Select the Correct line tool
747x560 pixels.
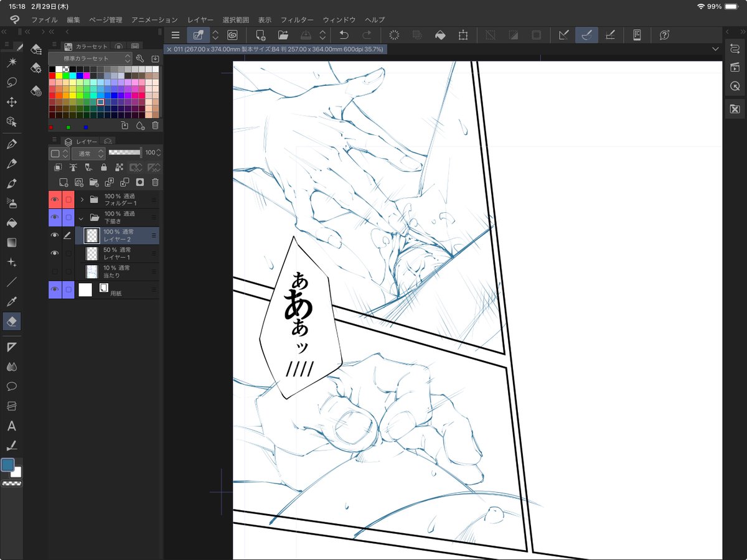(11, 446)
